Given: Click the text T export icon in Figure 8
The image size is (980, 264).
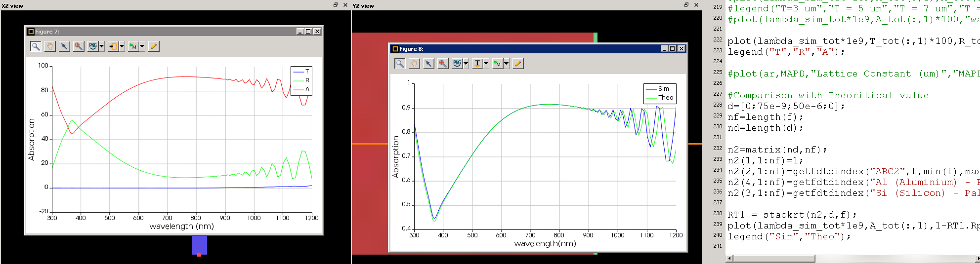Looking at the screenshot, I should (477, 64).
